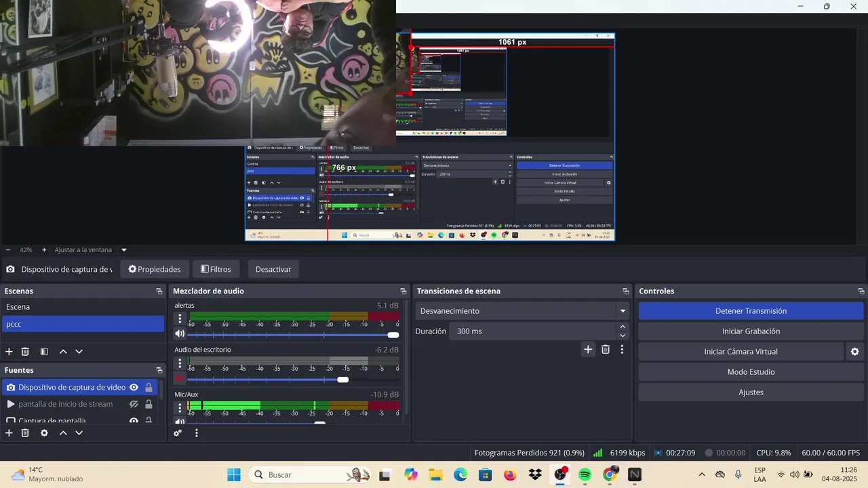The image size is (868, 488).
Task: Adjust alertas volume slider handle
Action: pyautogui.click(x=393, y=335)
